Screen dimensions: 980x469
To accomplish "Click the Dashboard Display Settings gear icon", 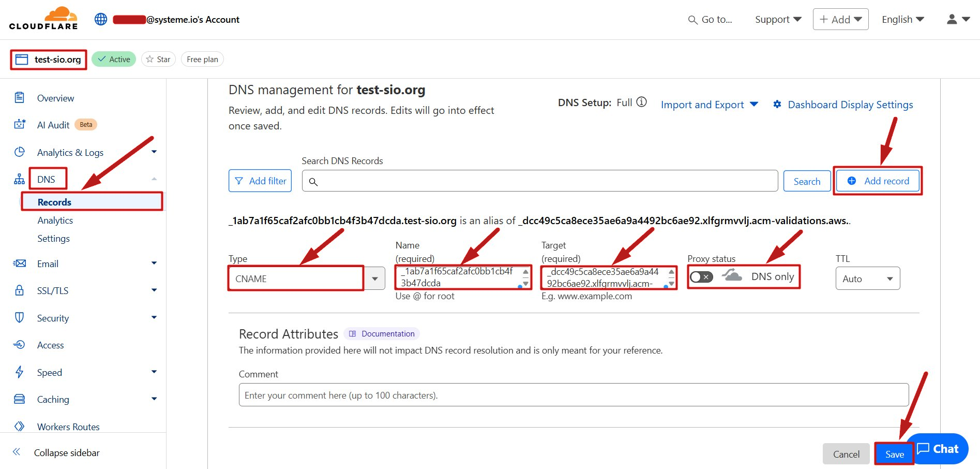I will point(777,105).
